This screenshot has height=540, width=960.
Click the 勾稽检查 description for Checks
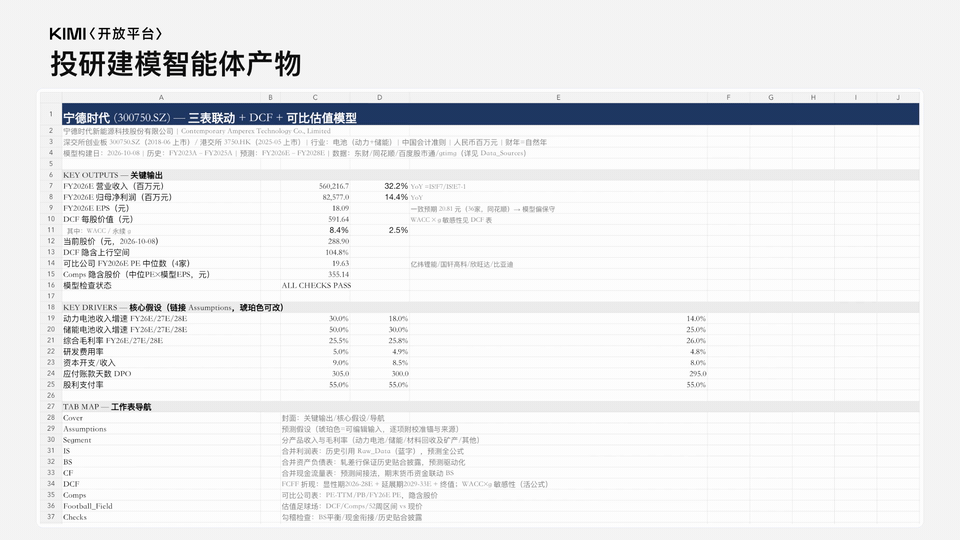352,517
